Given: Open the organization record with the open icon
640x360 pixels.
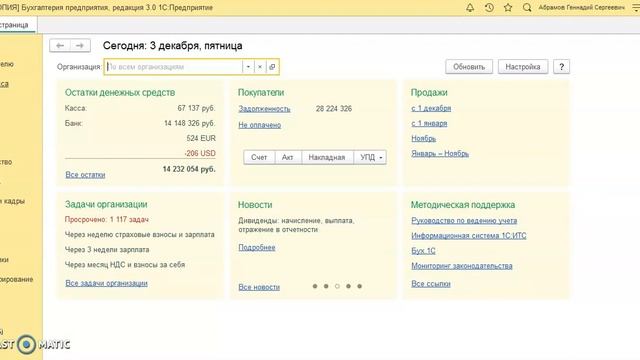Looking at the screenshot, I should pyautogui.click(x=272, y=67).
